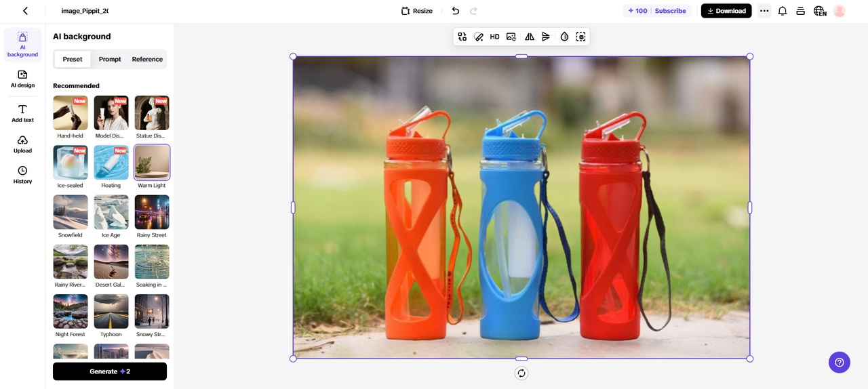Click the right edge middle handle

tap(750, 207)
